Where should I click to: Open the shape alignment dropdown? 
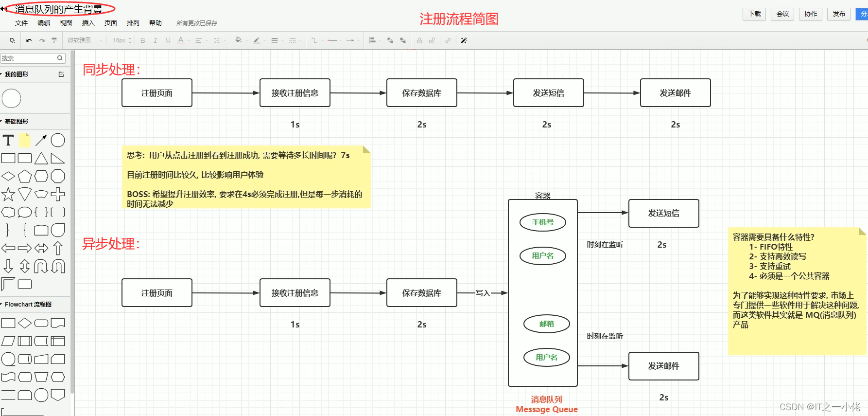click(x=375, y=40)
